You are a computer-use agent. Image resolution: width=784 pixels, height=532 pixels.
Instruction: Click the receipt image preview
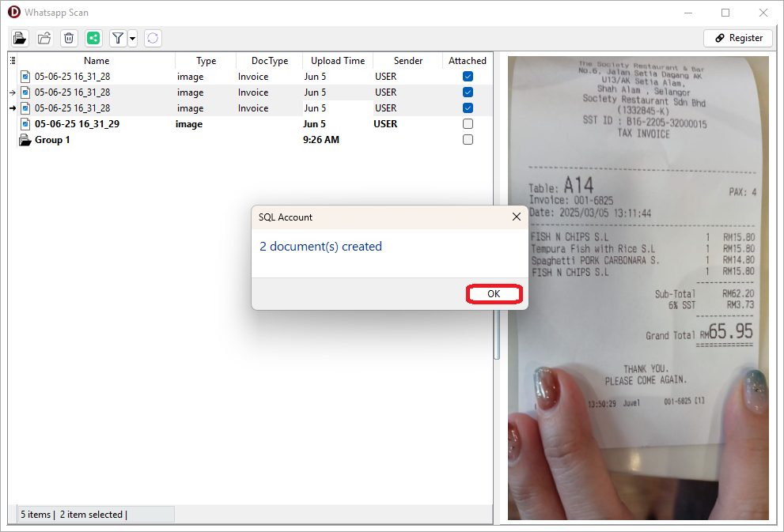tap(638, 289)
